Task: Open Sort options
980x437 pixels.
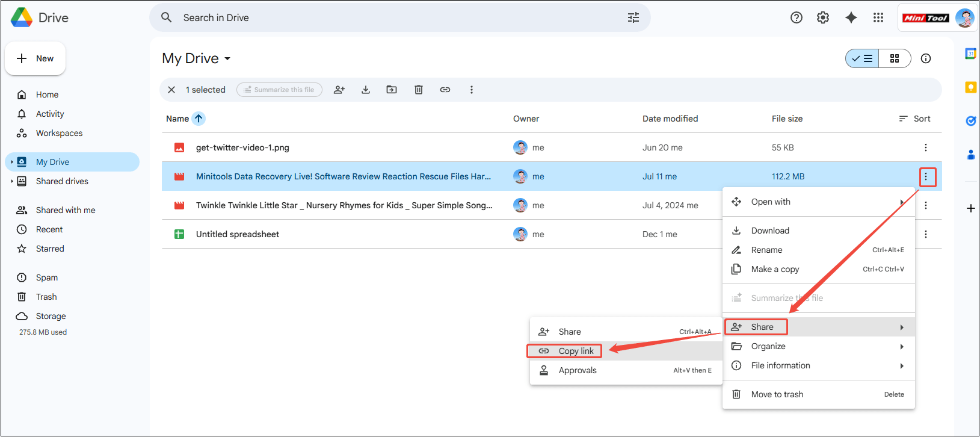Action: [x=914, y=119]
